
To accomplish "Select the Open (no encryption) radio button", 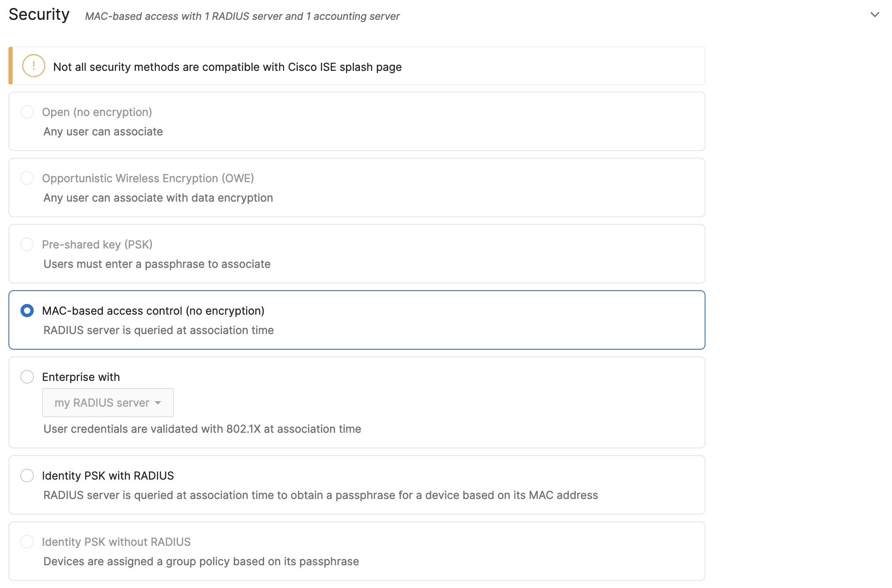I will 27,112.
